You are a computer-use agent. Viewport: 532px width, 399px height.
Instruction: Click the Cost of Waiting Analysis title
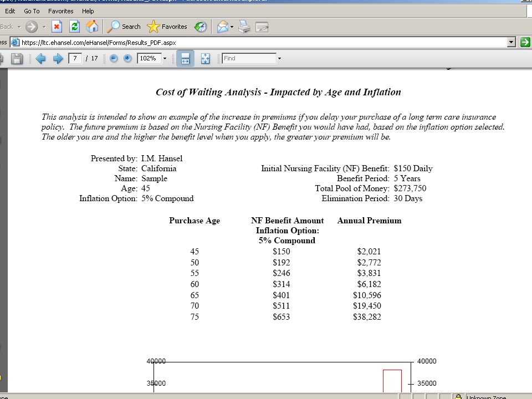278,93
